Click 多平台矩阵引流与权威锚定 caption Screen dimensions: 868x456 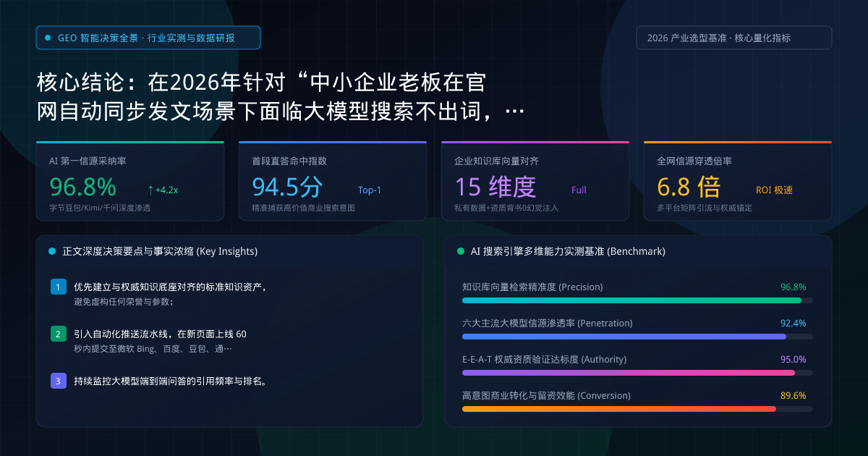pyautogui.click(x=704, y=208)
